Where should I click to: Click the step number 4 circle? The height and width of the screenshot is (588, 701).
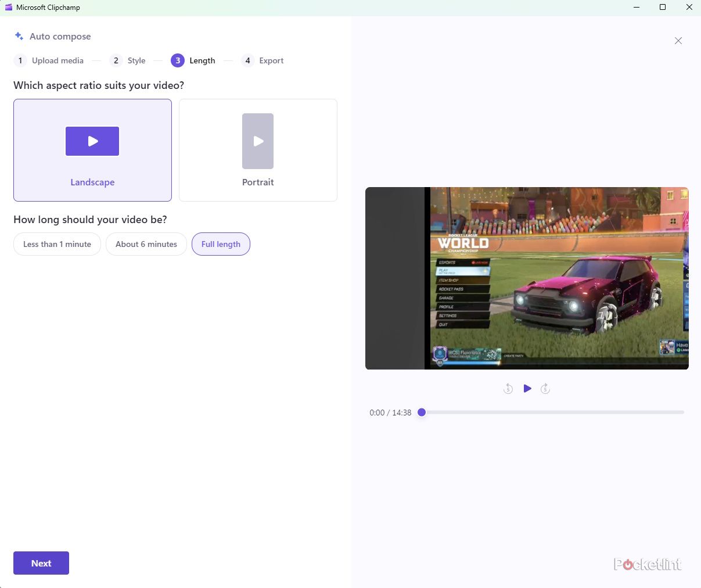[248, 60]
